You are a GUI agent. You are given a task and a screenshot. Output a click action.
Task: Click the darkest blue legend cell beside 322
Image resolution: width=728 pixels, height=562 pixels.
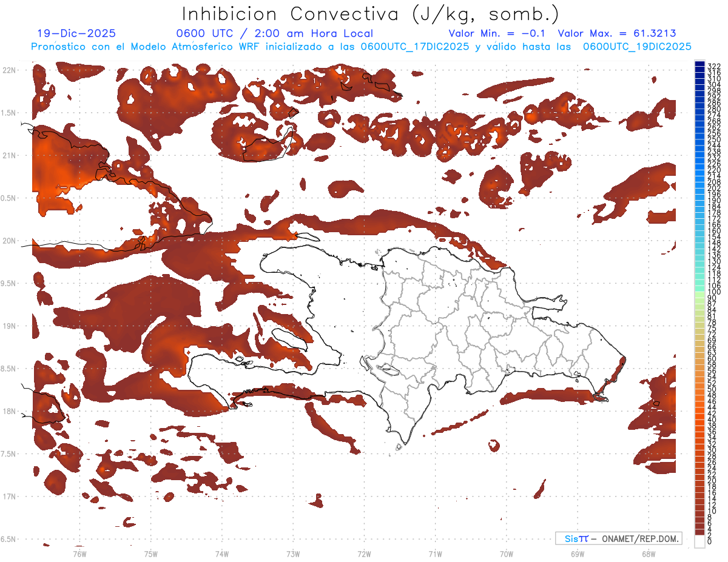699,64
